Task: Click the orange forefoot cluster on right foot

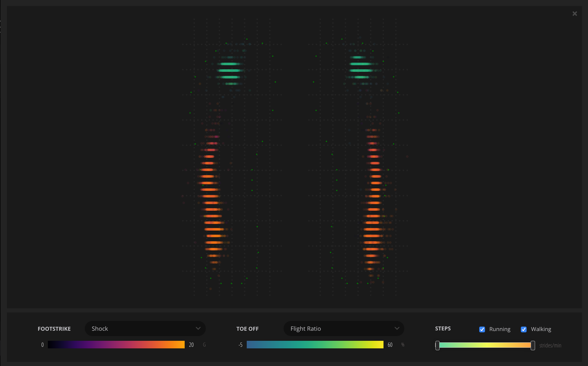Action: pos(373,205)
